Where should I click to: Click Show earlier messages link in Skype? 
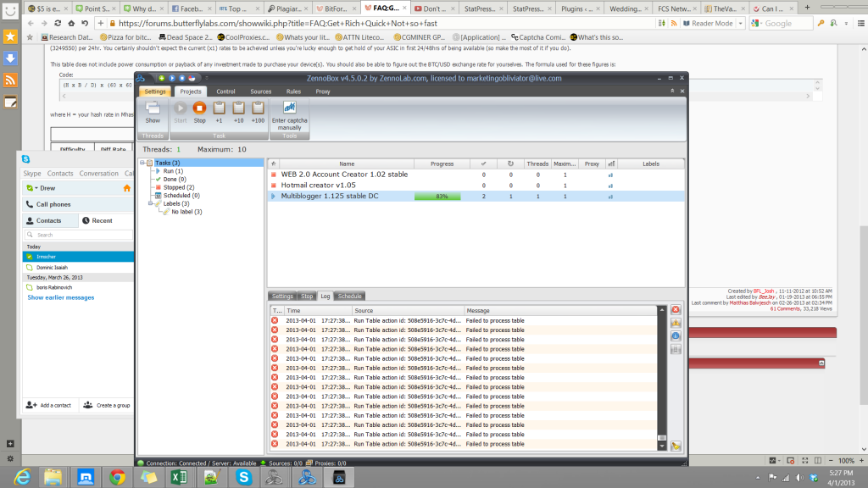(61, 297)
